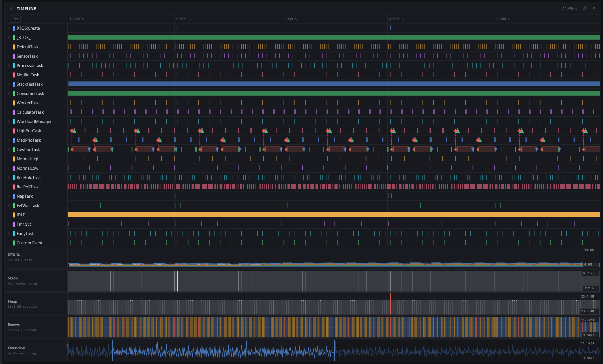Click RecHoldTask row drag handle

coord(9,178)
